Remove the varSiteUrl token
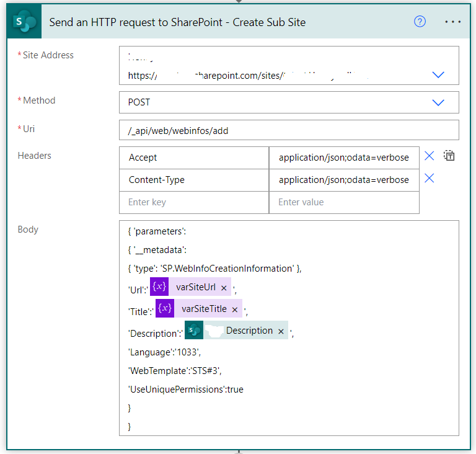The height and width of the screenshot is (454, 476). point(224,288)
